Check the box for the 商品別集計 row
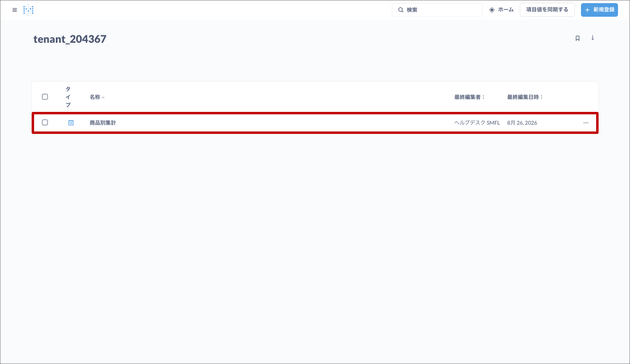The image size is (630, 364). coord(45,123)
